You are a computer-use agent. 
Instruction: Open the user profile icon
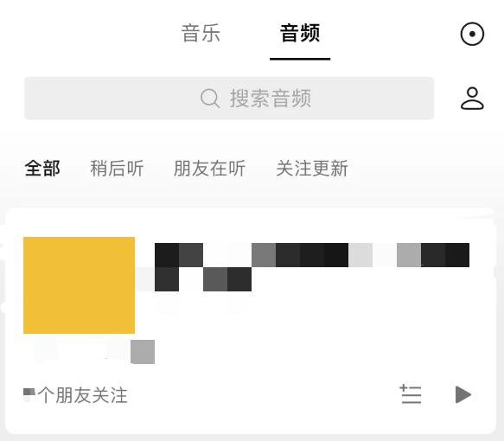(x=472, y=99)
